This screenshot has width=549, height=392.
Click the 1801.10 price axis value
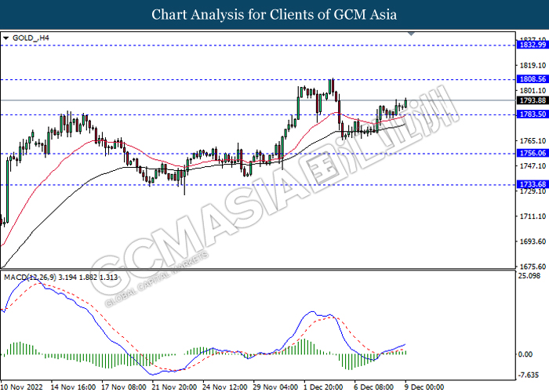point(533,91)
